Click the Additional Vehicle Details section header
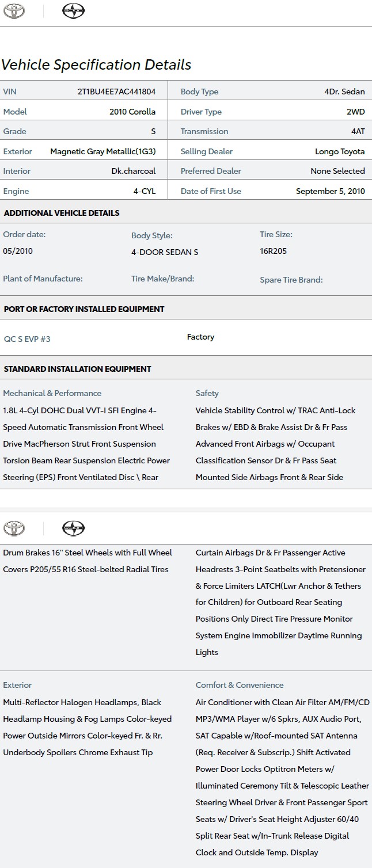Viewport: 372px width, 868px height. (62, 213)
